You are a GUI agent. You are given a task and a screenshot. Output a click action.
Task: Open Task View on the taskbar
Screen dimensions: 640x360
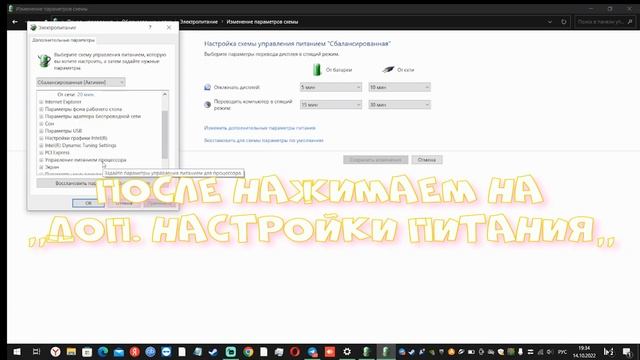click(36, 352)
